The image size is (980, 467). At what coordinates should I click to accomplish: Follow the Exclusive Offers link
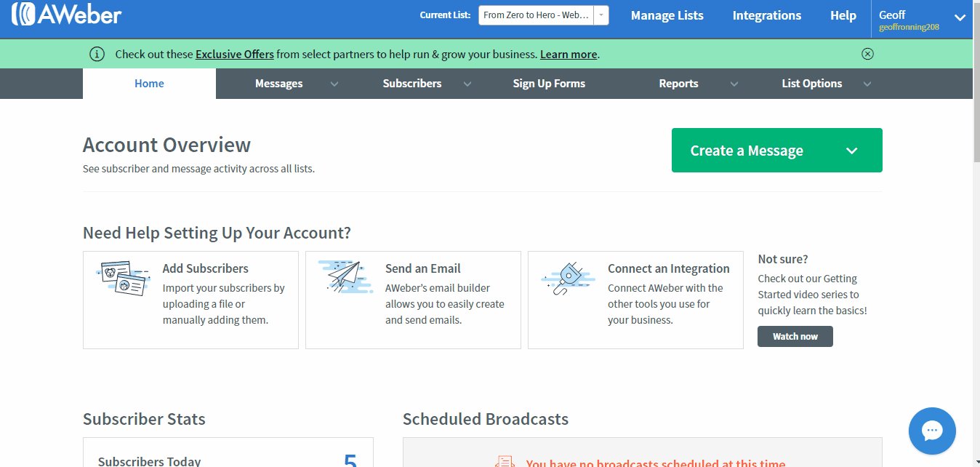click(235, 54)
